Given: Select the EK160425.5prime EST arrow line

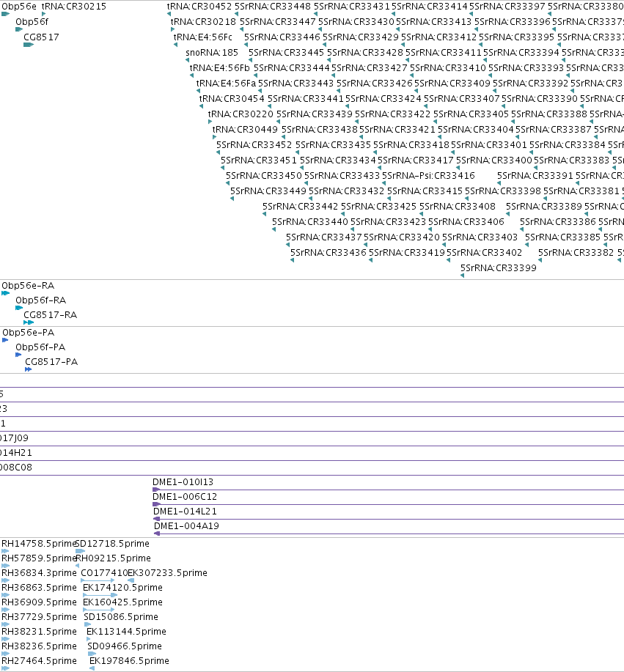Looking at the screenshot, I should [x=99, y=610].
